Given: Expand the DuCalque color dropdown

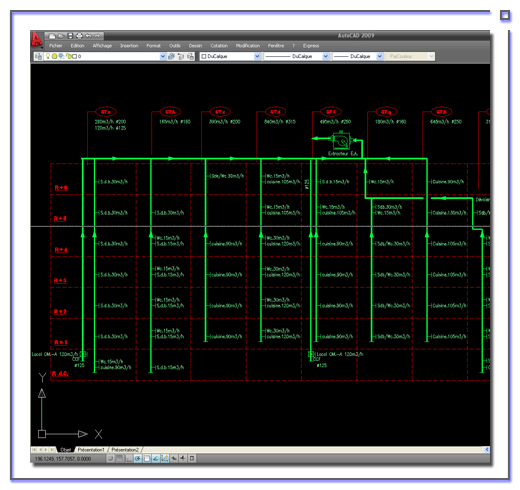Looking at the screenshot, I should (x=257, y=56).
